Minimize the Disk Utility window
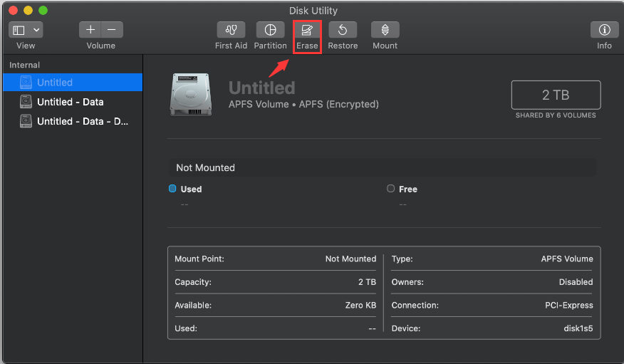Image resolution: width=624 pixels, height=364 pixels. click(x=28, y=11)
